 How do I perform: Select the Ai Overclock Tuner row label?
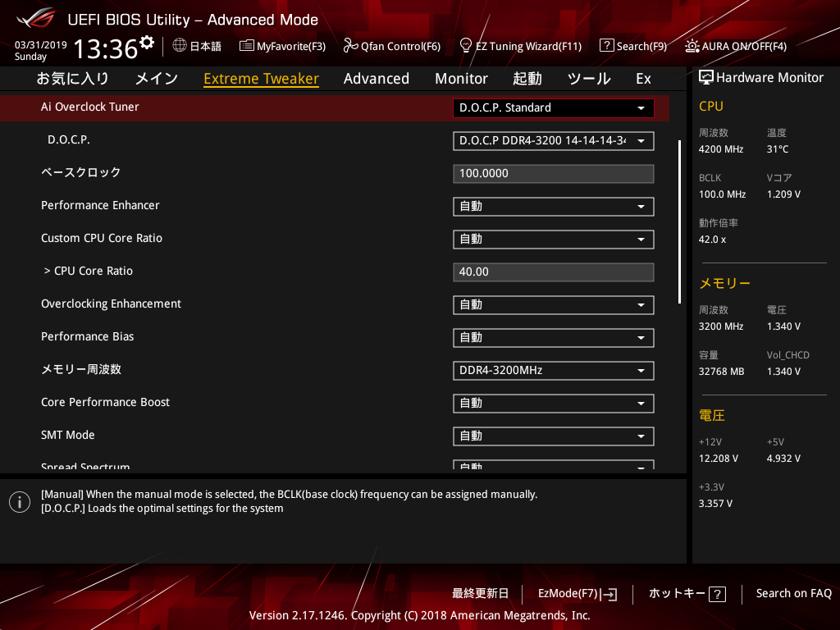[x=89, y=107]
